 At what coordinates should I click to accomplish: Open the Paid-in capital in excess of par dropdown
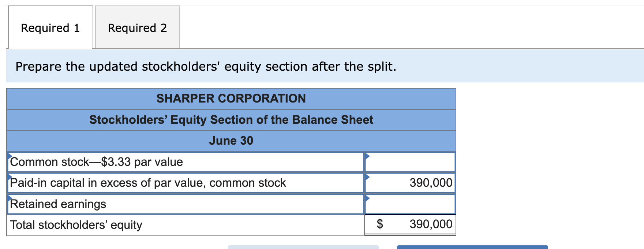pyautogui.click(x=186, y=183)
